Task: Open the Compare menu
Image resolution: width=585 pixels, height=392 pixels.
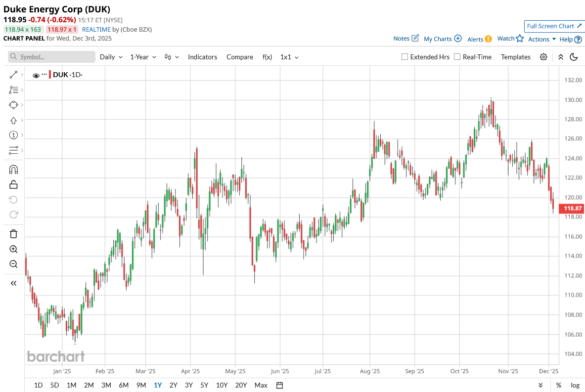Action: point(239,57)
